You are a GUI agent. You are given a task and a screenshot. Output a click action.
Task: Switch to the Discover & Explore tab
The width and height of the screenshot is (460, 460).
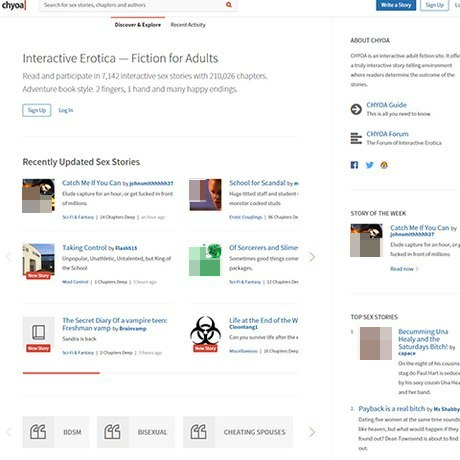(x=138, y=25)
